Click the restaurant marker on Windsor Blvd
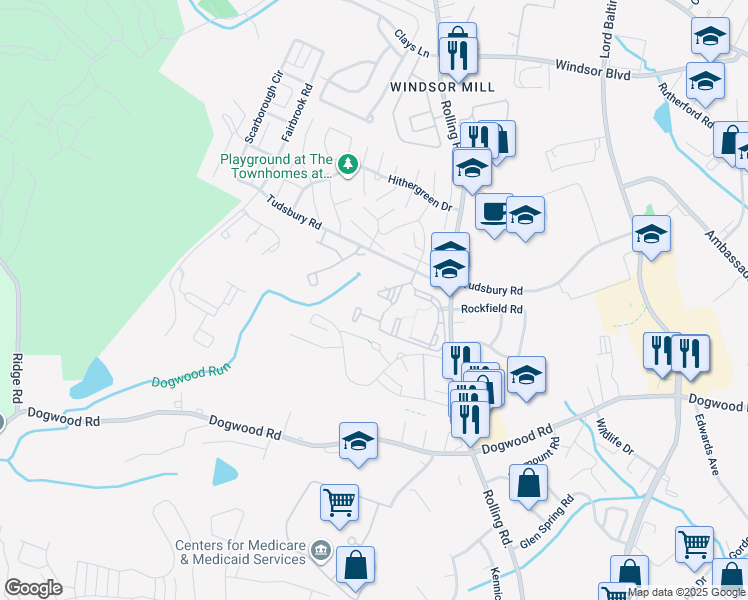The width and height of the screenshot is (748, 600). [458, 57]
